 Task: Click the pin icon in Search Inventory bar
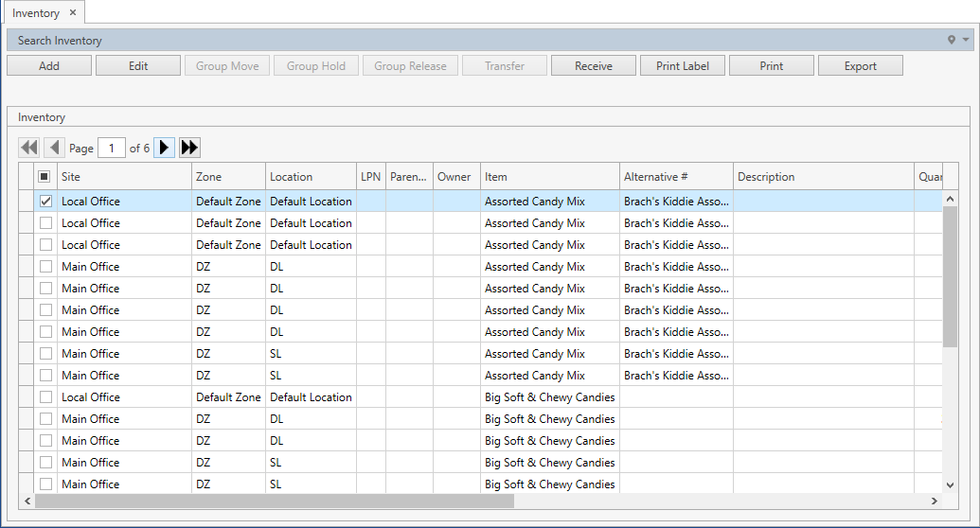pos(952,41)
